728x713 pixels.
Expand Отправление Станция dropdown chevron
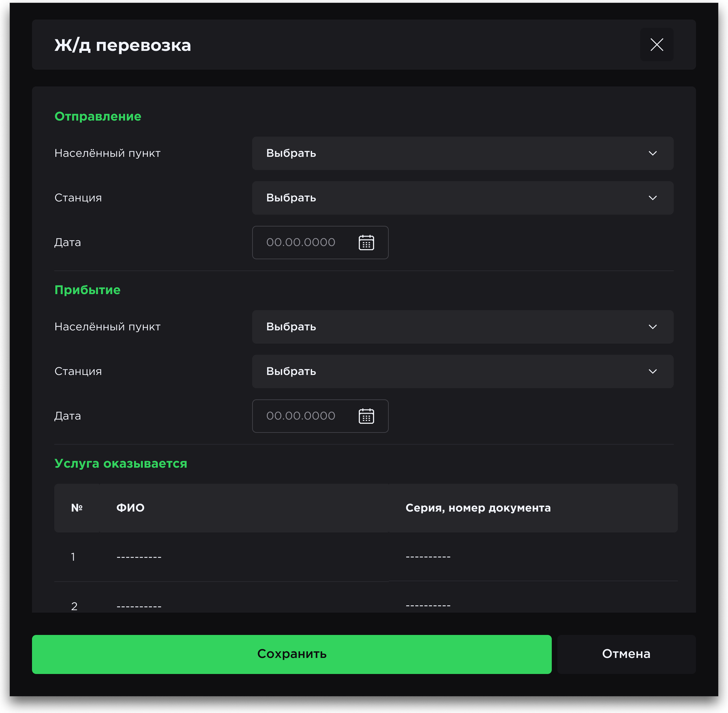pyautogui.click(x=652, y=198)
